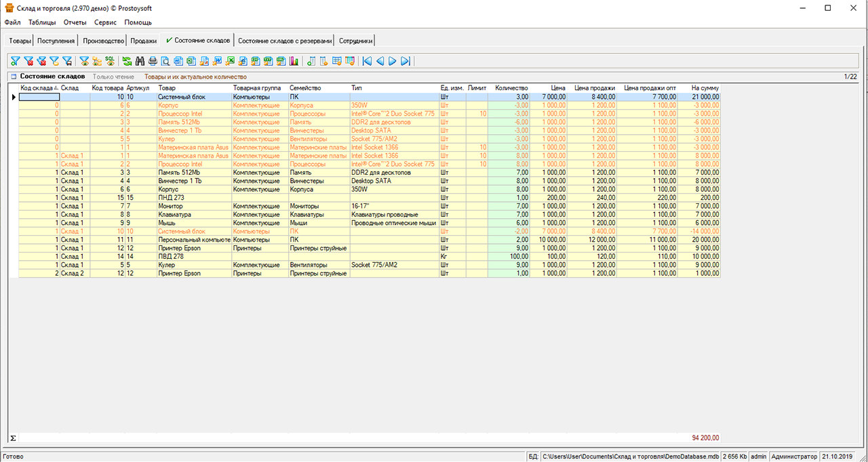Go to the next record arrow
The image size is (868, 462).
pyautogui.click(x=392, y=61)
